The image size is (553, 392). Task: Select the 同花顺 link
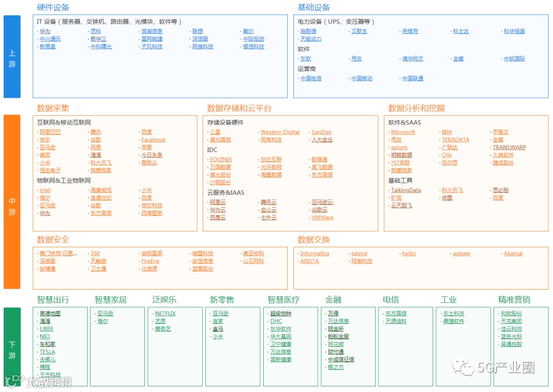(336, 344)
